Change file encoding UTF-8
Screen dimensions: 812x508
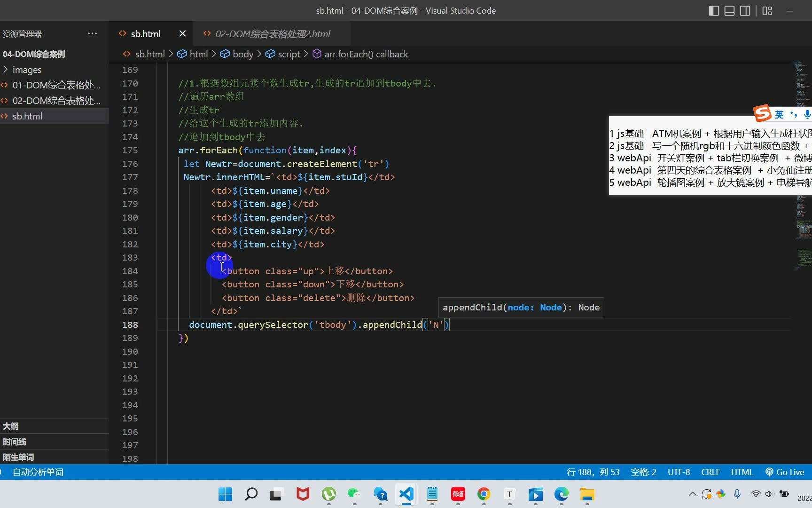679,472
